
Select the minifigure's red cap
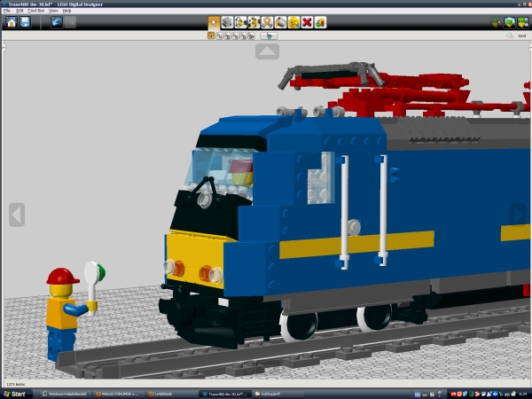pyautogui.click(x=62, y=276)
